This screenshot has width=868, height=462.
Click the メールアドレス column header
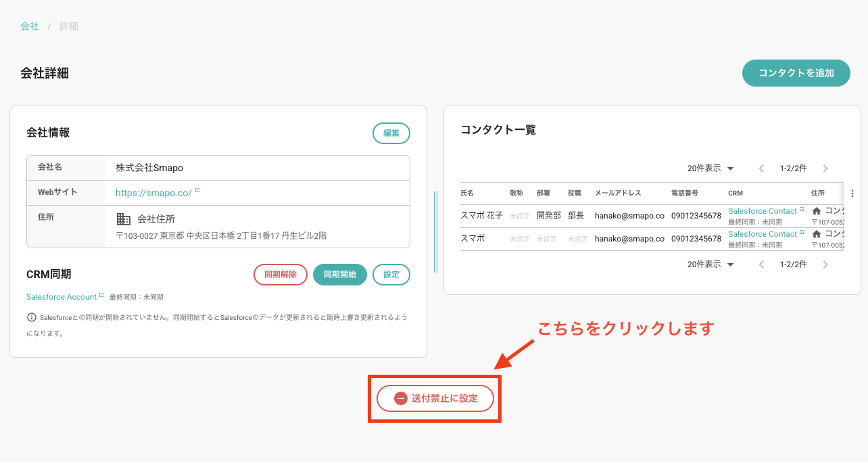pos(618,193)
